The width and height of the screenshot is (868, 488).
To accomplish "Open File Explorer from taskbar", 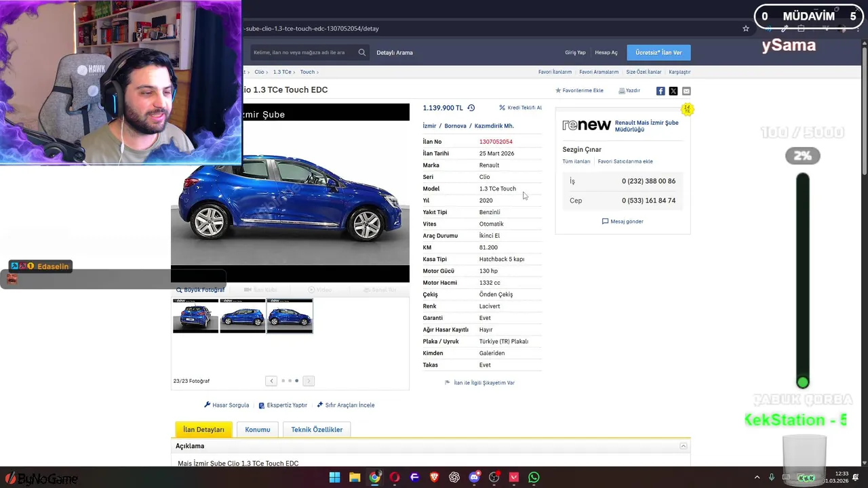I will (x=355, y=477).
